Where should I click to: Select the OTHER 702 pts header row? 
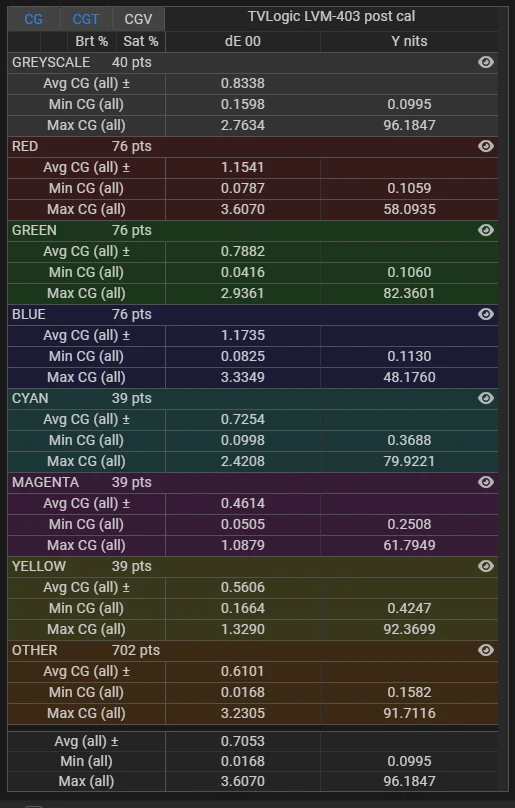pos(253,650)
